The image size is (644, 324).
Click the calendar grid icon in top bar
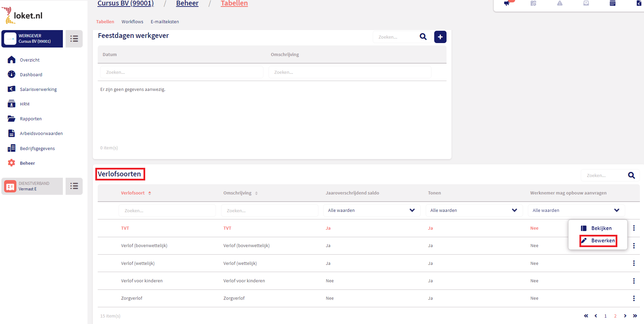pyautogui.click(x=613, y=3)
